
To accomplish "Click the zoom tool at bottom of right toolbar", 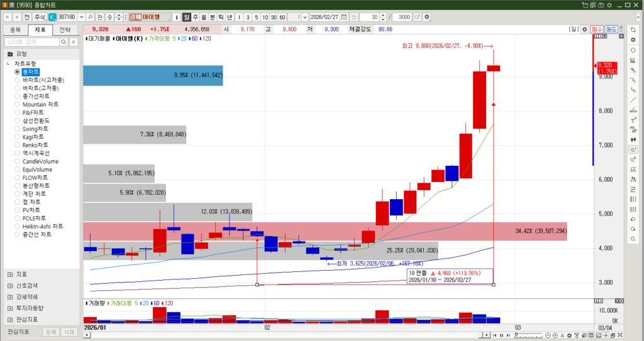I will pos(633,240).
